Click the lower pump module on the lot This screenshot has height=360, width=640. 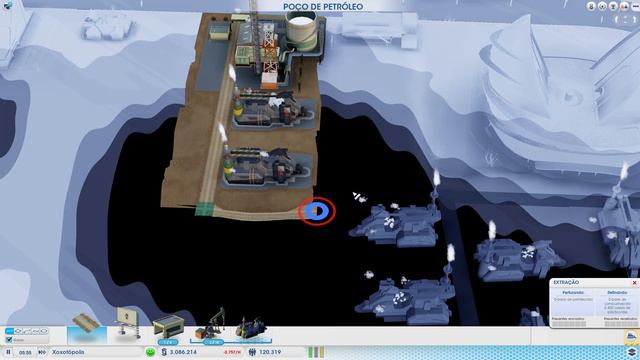click(x=267, y=169)
